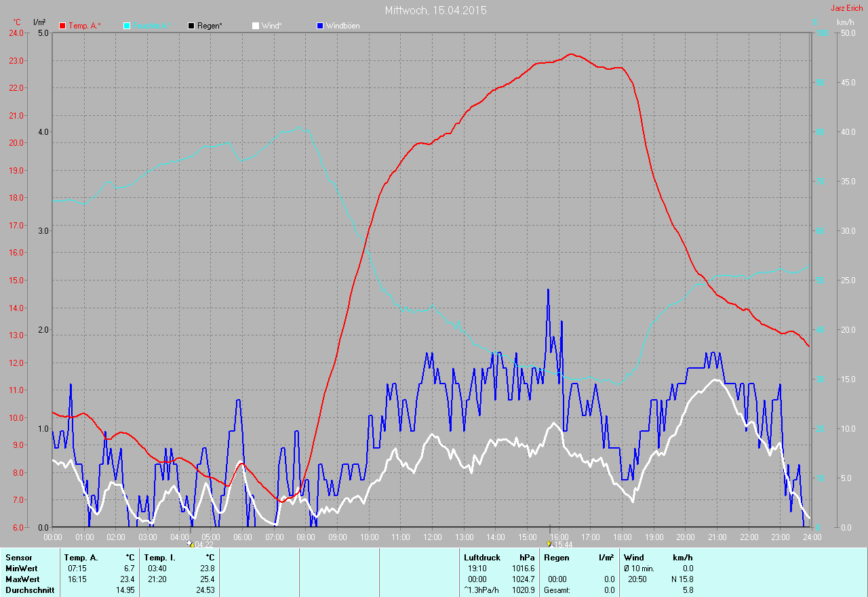Click the '07:15' minimum temperature time
Image resolution: width=868 pixels, height=597 pixels.
click(x=77, y=569)
